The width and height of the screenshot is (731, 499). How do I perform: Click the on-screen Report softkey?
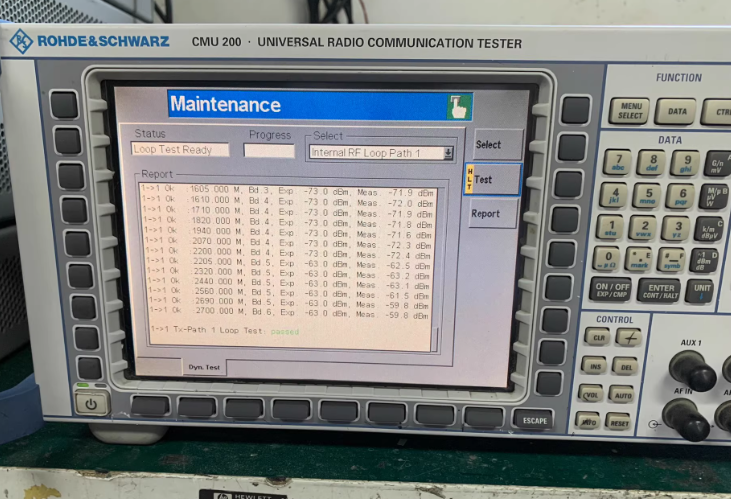click(x=492, y=214)
